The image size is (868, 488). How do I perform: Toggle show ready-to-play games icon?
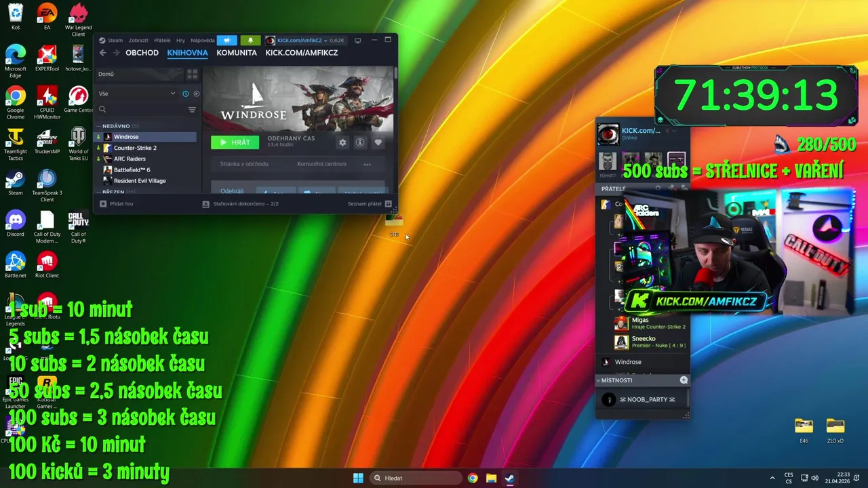tap(196, 94)
